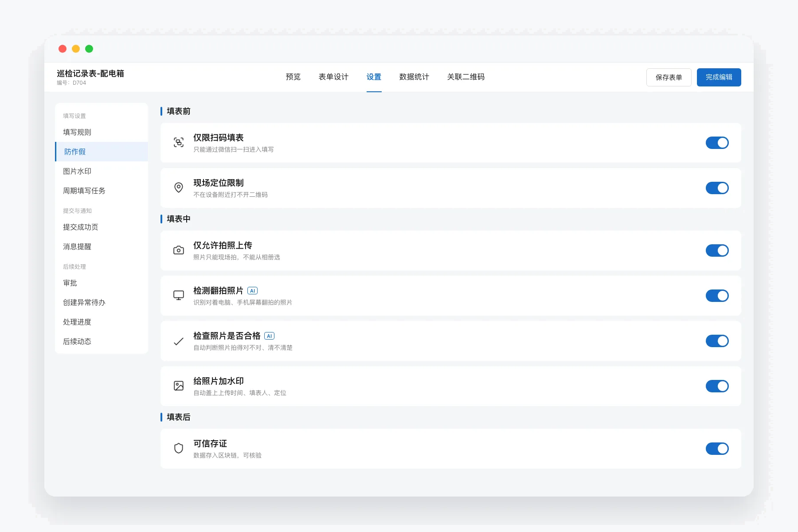Image resolution: width=798 pixels, height=532 pixels.
Task: Toggle off 仅允许拍照上传
Action: coord(717,250)
